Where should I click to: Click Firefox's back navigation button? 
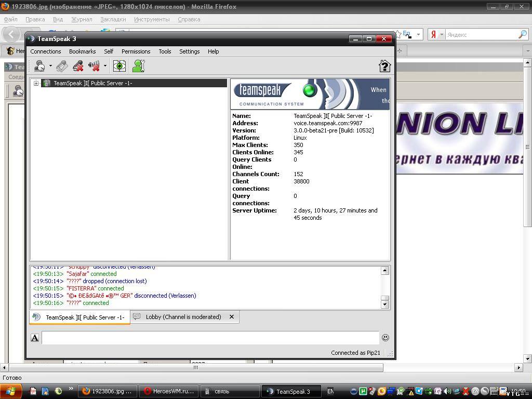point(11,34)
